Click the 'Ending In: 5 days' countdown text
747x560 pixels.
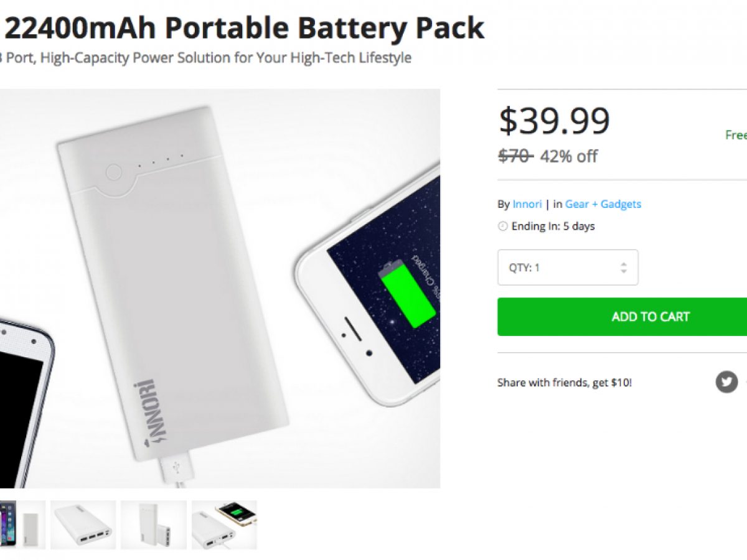coord(553,226)
